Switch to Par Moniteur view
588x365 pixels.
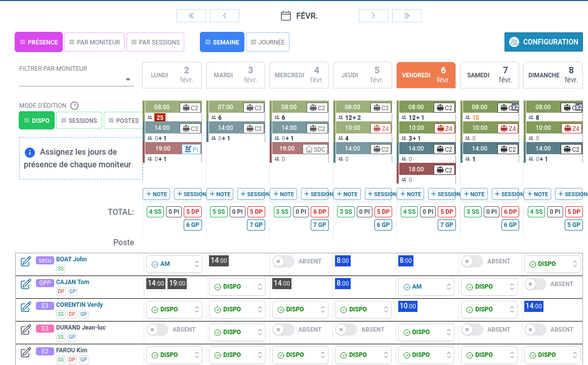coord(95,42)
